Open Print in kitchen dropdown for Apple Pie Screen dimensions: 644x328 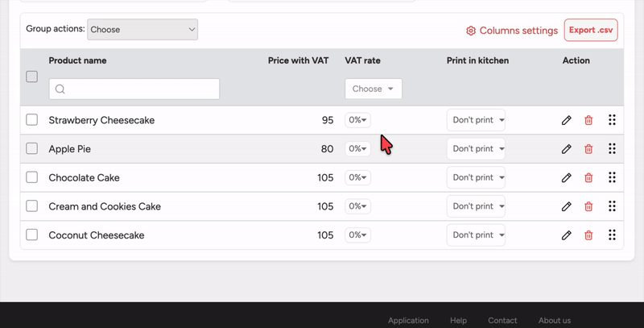tap(476, 149)
